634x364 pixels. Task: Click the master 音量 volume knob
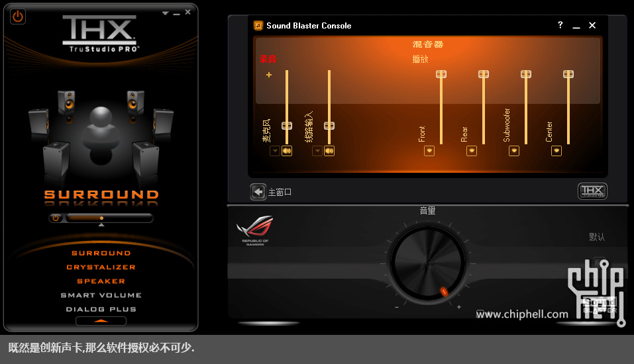coord(427,263)
